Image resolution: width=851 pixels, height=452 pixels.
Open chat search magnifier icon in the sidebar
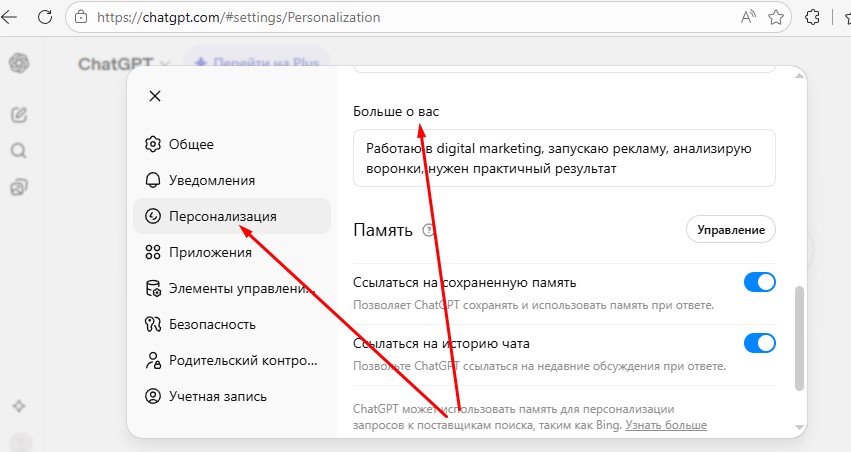click(x=18, y=150)
